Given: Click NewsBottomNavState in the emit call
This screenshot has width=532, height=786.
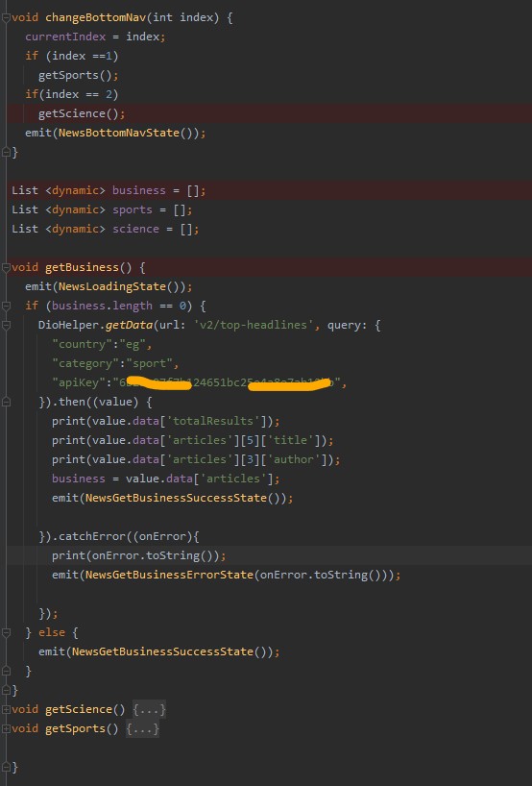Looking at the screenshot, I should (x=119, y=133).
